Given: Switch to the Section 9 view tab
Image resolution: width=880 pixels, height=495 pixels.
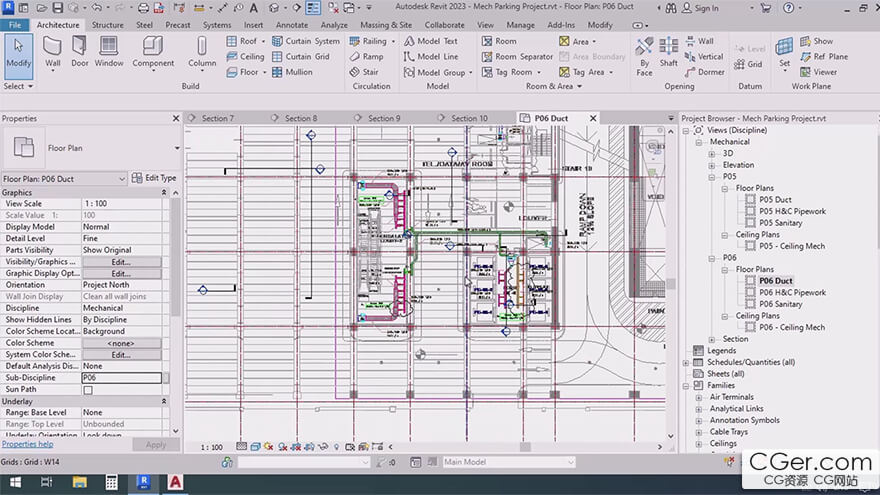Looking at the screenshot, I should 384,118.
